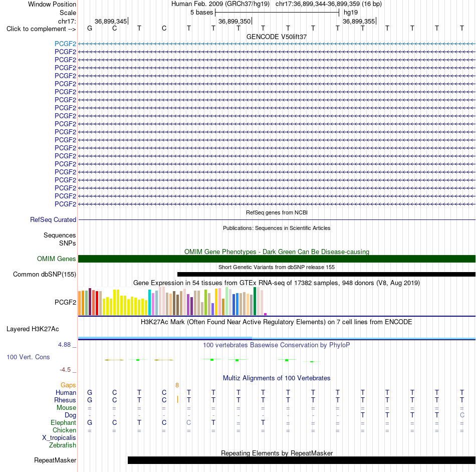Click the black RepeatMasker repeat bar
Screen dimensions: 476x472
(x=302, y=460)
